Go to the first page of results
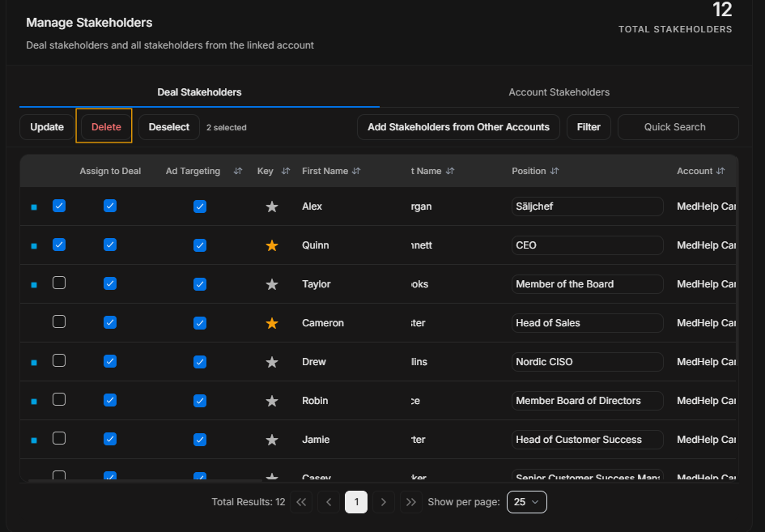765x532 pixels. [301, 502]
